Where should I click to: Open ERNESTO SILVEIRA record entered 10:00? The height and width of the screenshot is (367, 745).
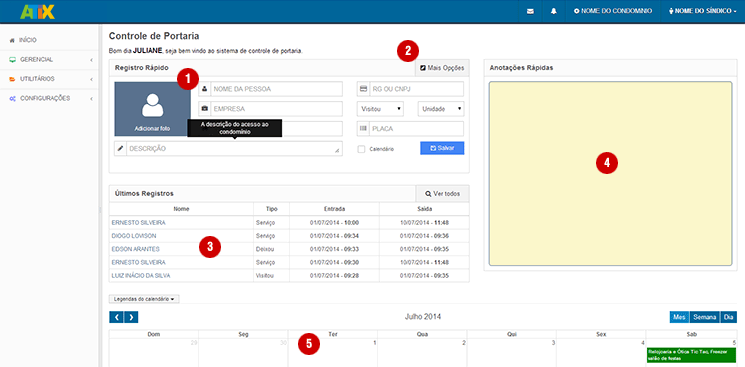[x=139, y=222]
